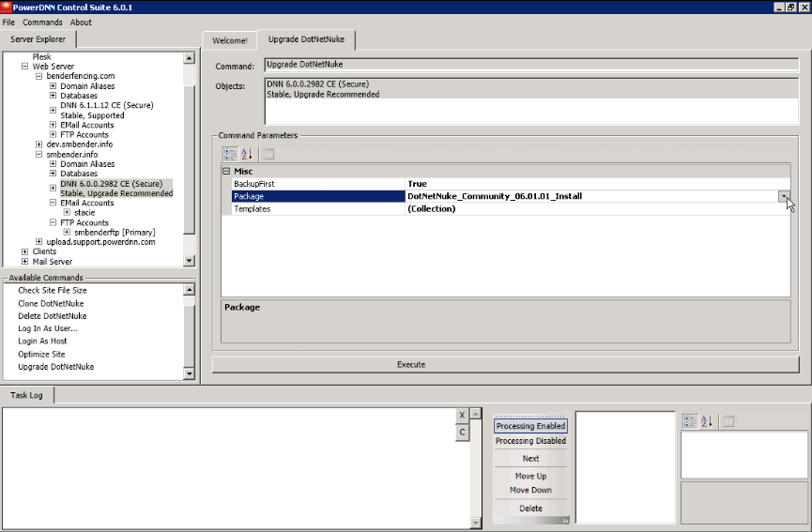Switch to the Welcome! tab

pyautogui.click(x=229, y=40)
